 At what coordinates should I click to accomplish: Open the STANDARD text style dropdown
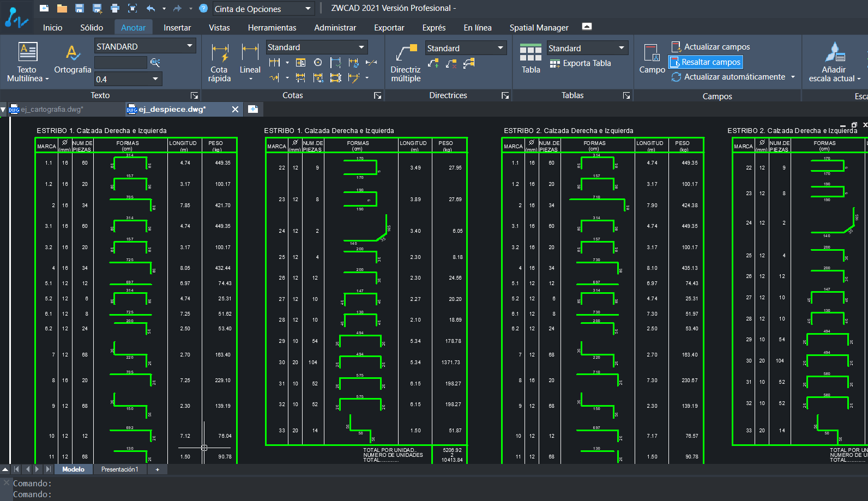coord(190,46)
